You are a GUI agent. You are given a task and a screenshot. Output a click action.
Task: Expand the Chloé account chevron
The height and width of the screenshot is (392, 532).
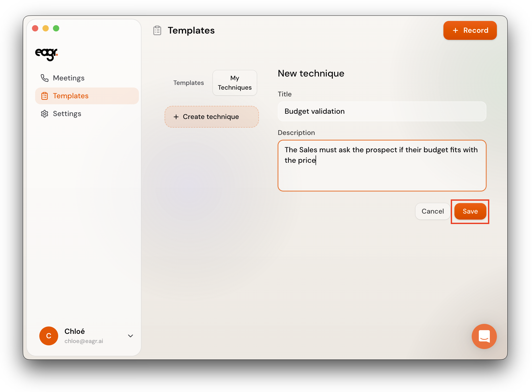[131, 336]
